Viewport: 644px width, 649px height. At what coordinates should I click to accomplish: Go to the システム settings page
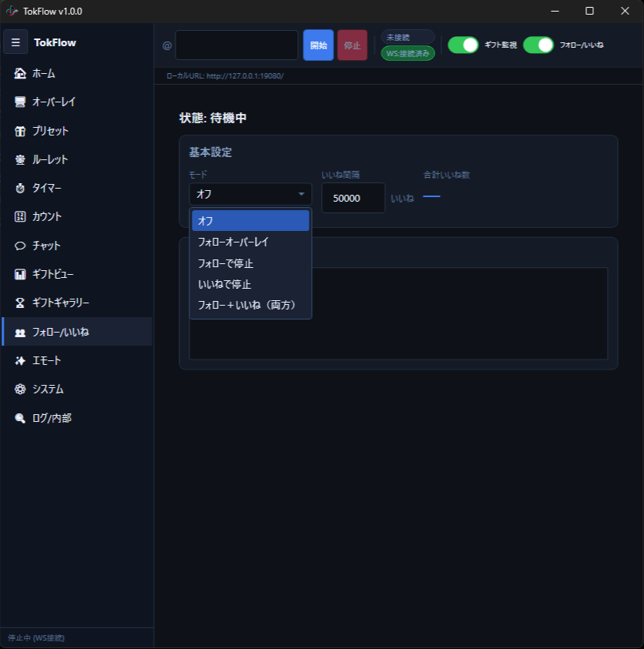pos(48,389)
